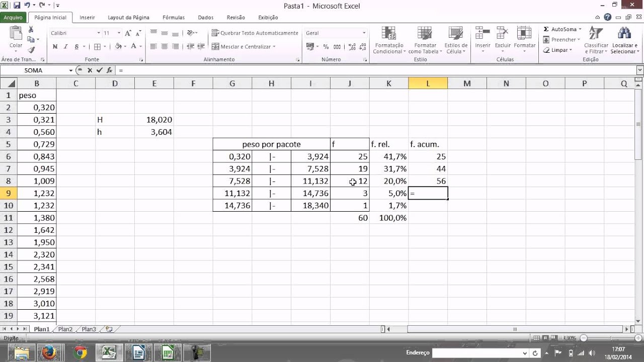This screenshot has width=644, height=362.
Task: Switch to the Revisão tab
Action: [236, 17]
